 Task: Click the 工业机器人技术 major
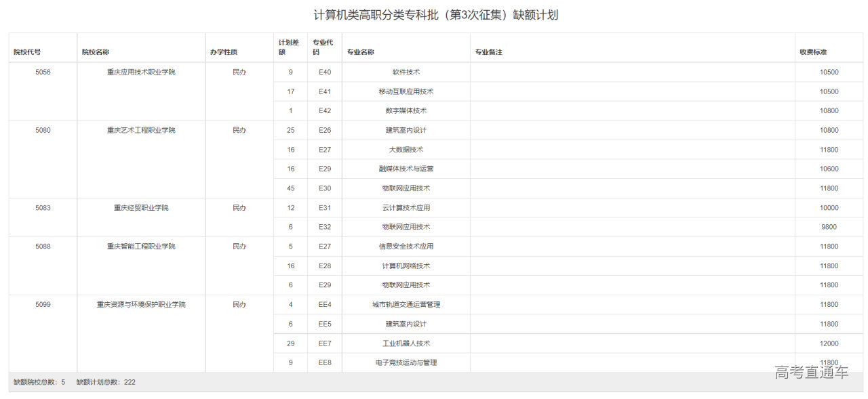click(406, 343)
